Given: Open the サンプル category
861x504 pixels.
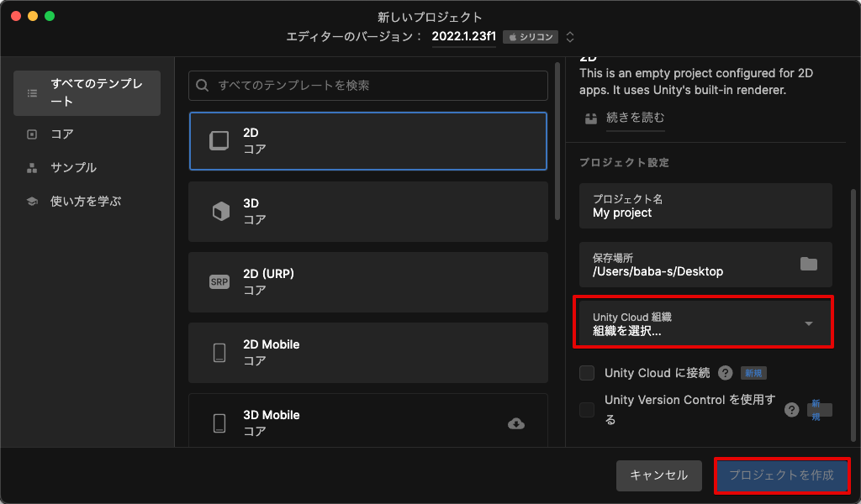Looking at the screenshot, I should coord(73,168).
